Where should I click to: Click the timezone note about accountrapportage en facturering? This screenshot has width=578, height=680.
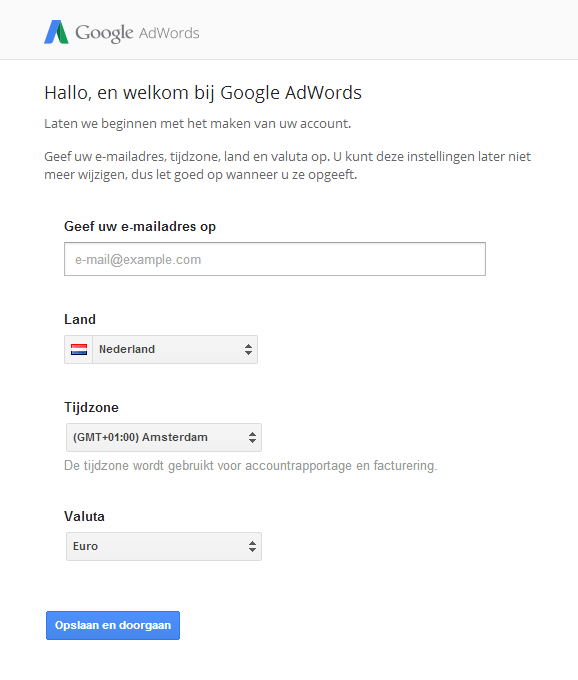(251, 466)
